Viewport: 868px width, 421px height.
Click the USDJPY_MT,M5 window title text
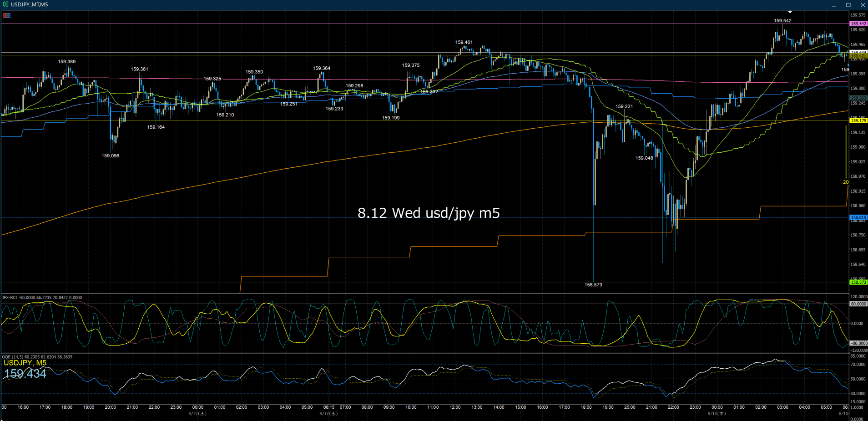click(x=30, y=5)
